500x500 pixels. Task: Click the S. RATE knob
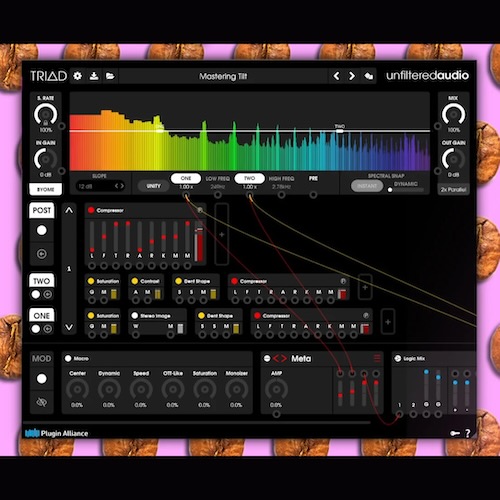(x=46, y=114)
